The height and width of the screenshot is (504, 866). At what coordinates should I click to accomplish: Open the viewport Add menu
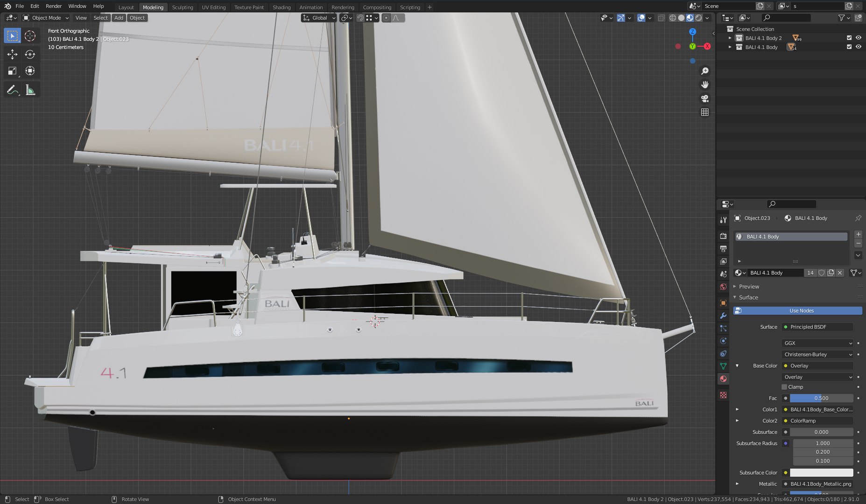[x=119, y=18]
